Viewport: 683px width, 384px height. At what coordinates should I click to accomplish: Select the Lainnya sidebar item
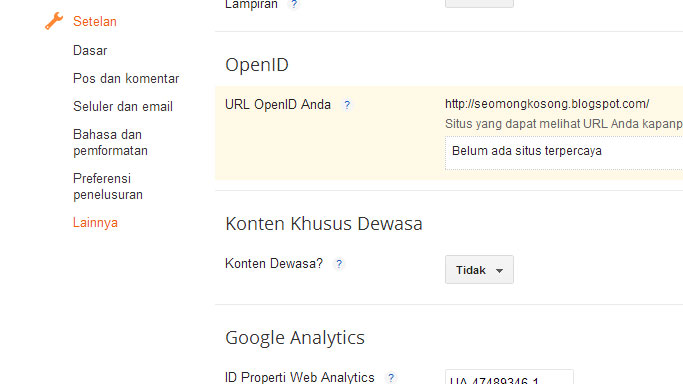click(95, 222)
